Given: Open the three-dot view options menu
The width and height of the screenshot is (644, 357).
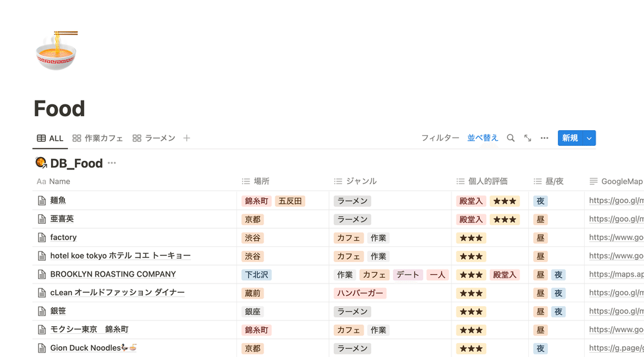Looking at the screenshot, I should point(544,138).
